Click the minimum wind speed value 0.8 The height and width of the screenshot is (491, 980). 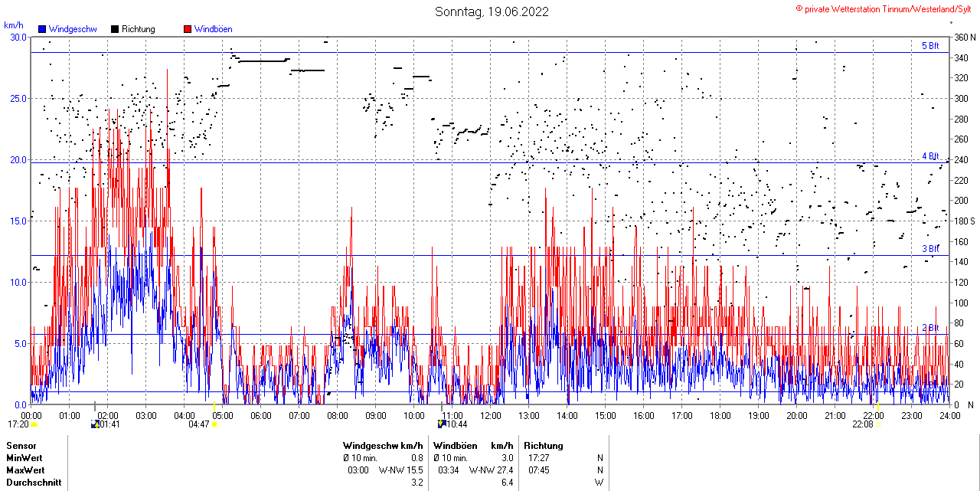(417, 458)
